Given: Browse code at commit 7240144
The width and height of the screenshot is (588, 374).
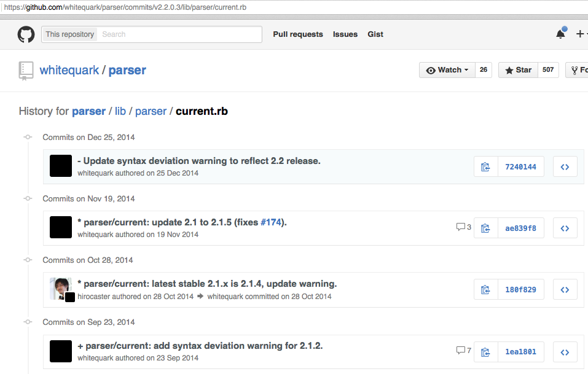Looking at the screenshot, I should [565, 166].
